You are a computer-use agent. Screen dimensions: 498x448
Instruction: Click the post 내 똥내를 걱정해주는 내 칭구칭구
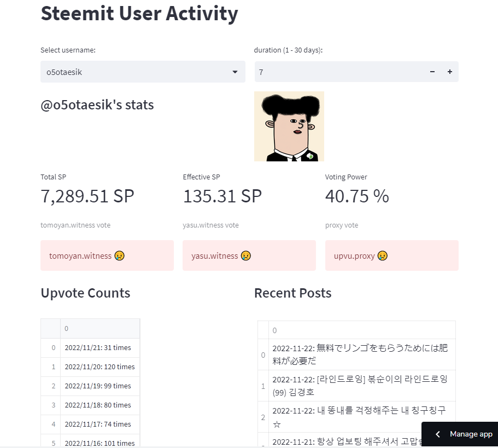click(x=362, y=417)
